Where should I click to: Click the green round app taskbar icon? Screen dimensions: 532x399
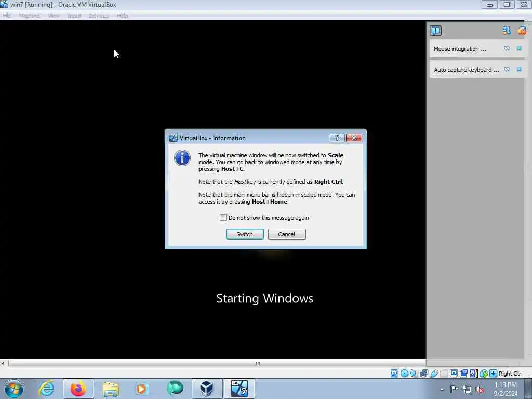(175, 389)
